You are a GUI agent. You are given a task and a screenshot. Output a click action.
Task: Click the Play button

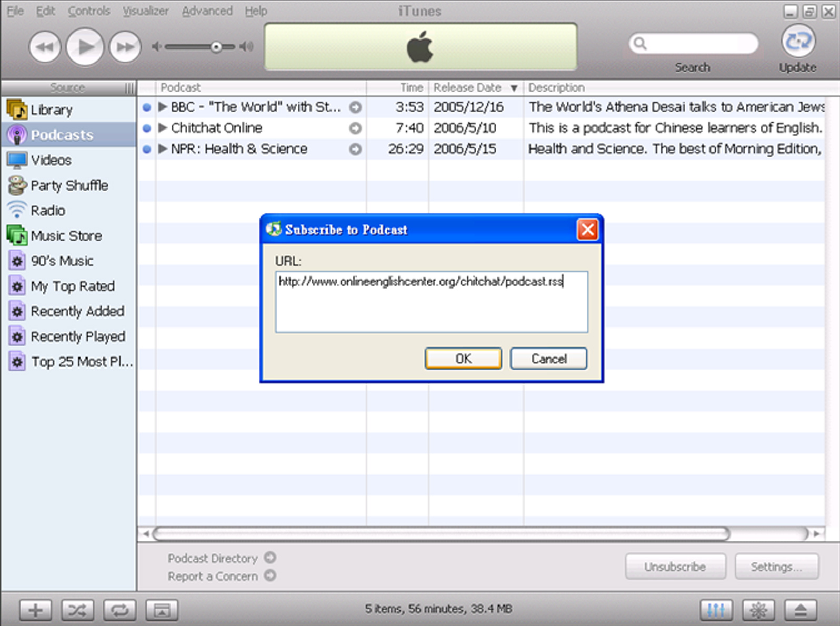point(85,47)
